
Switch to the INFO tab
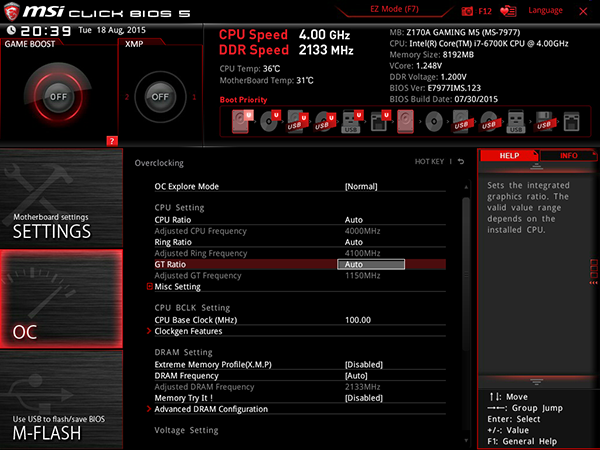click(569, 156)
